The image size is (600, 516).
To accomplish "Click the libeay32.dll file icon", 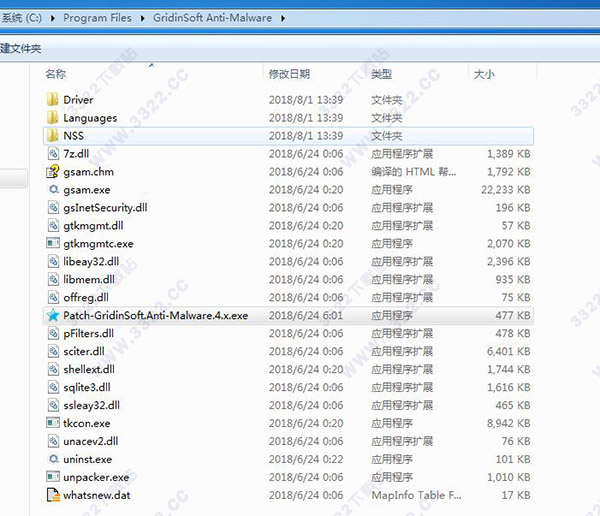I will pos(53,262).
